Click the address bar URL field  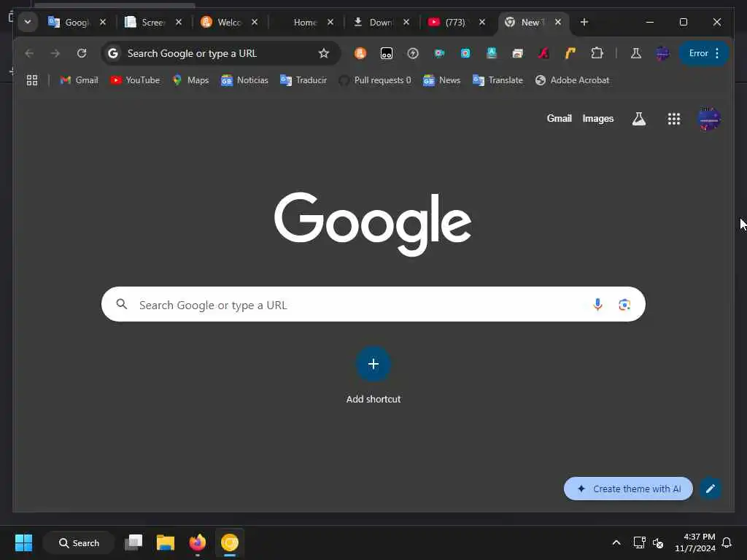[221, 53]
